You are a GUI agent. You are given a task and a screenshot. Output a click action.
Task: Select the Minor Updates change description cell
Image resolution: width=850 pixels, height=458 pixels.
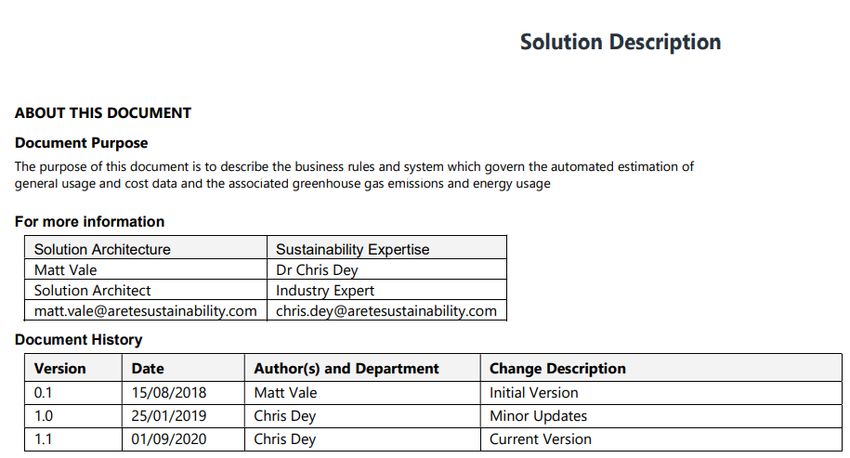pyautogui.click(x=661, y=416)
